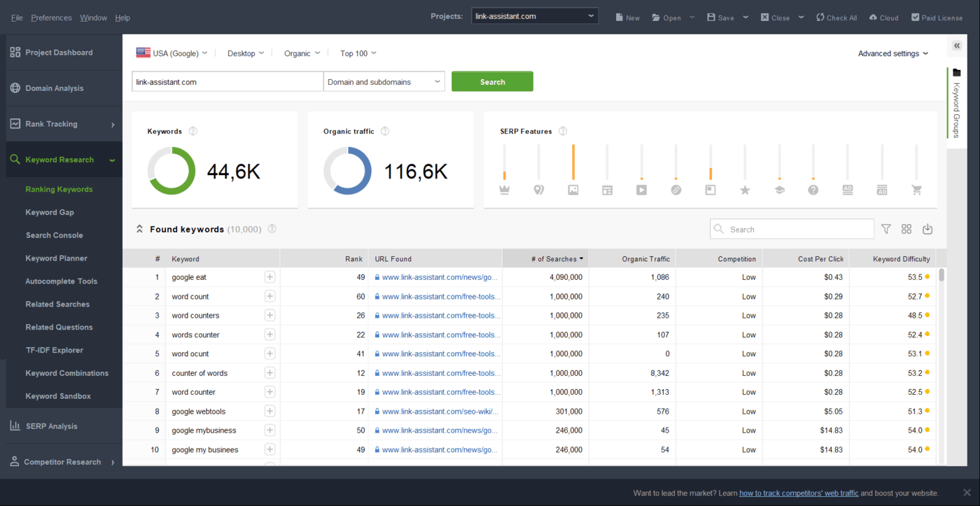The image size is (980, 506).
Task: Select Keyword Gap in sidebar
Action: click(50, 212)
